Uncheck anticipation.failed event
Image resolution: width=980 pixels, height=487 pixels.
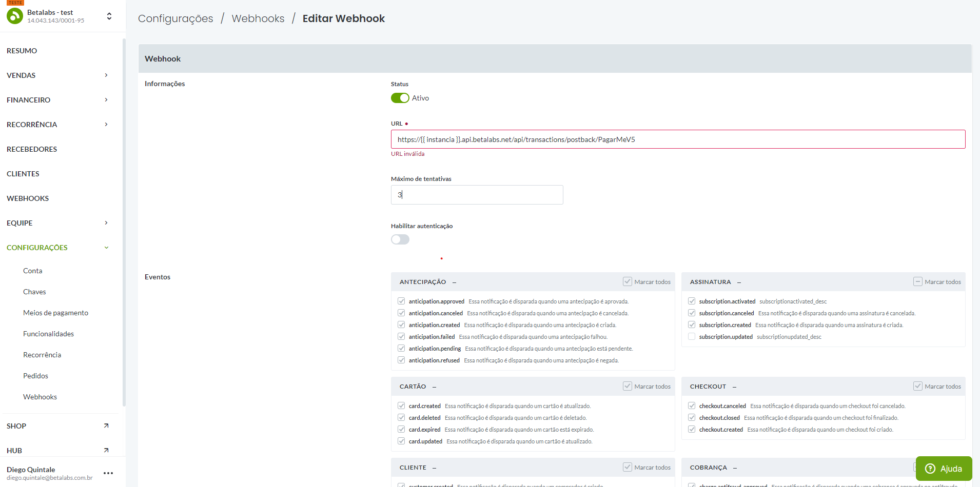coord(401,336)
